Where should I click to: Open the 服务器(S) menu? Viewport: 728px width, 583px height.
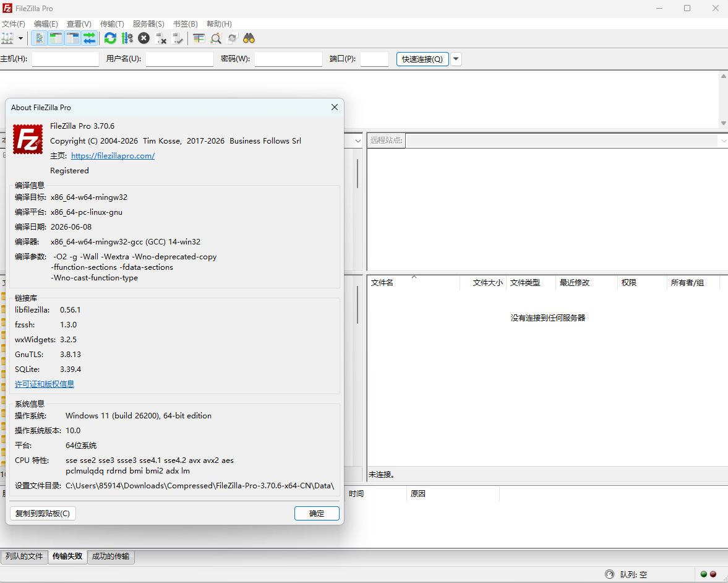(148, 24)
